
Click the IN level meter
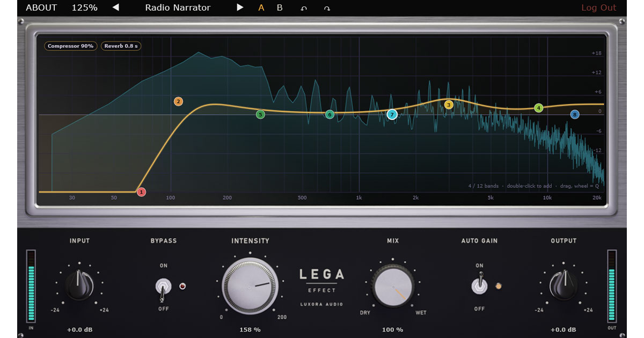point(31,286)
